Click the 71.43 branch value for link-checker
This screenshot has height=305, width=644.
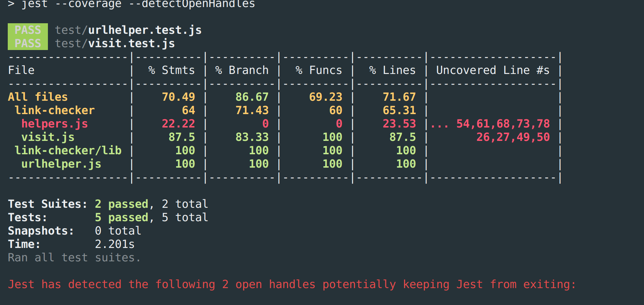pos(252,110)
